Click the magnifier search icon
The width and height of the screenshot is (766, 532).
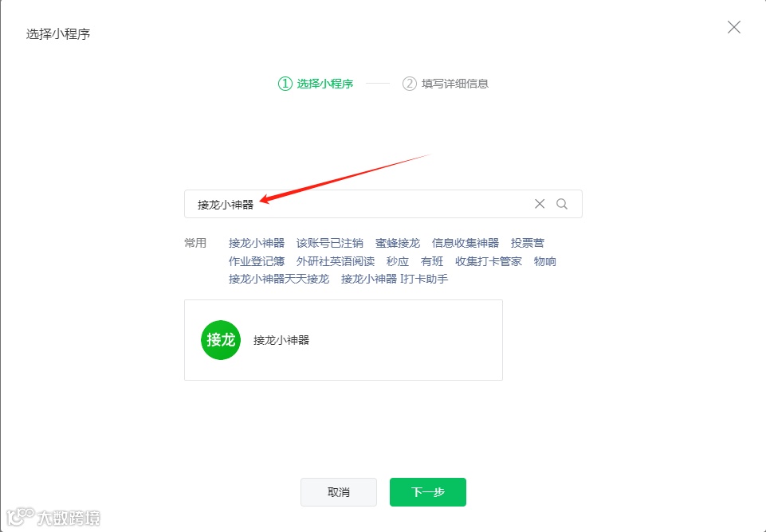click(562, 204)
